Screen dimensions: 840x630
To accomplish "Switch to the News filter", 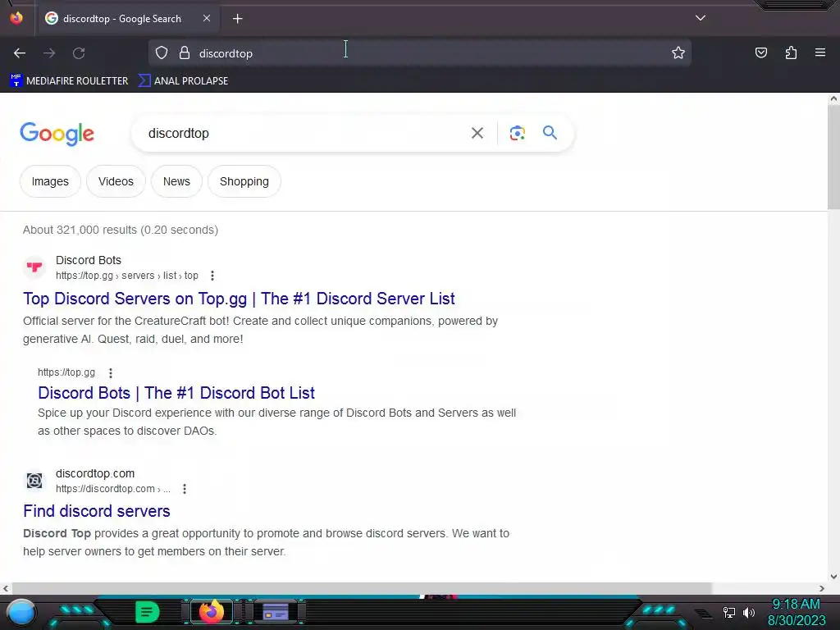I will pyautogui.click(x=177, y=181).
